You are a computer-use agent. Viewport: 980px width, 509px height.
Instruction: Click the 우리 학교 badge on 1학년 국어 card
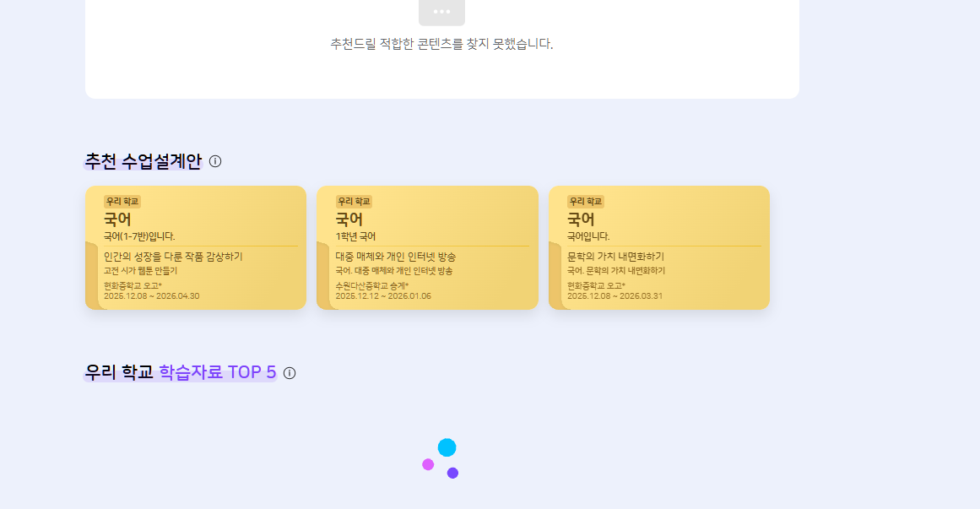354,202
